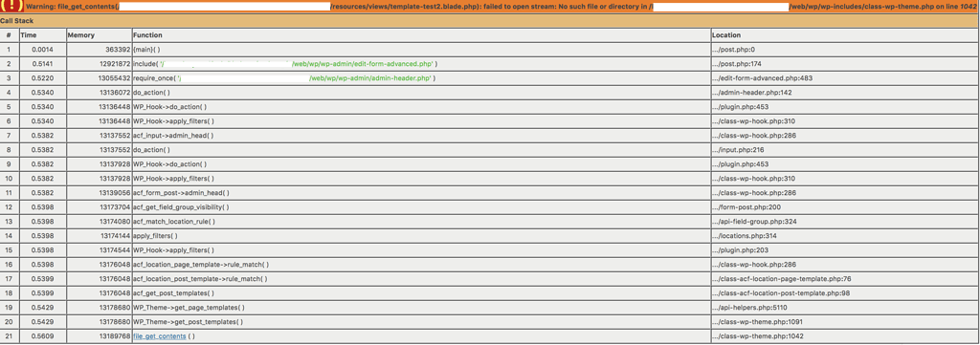
Task: Click location .../post.php:0
Action: 734,50
